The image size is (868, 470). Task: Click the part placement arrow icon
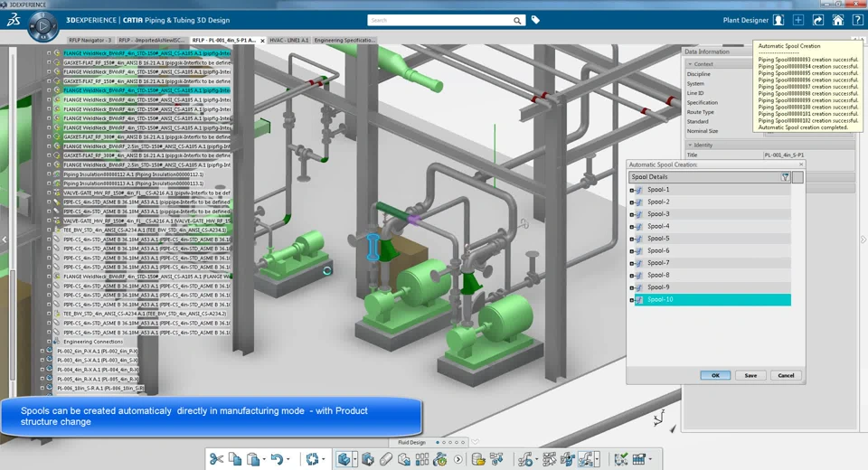pos(404,459)
